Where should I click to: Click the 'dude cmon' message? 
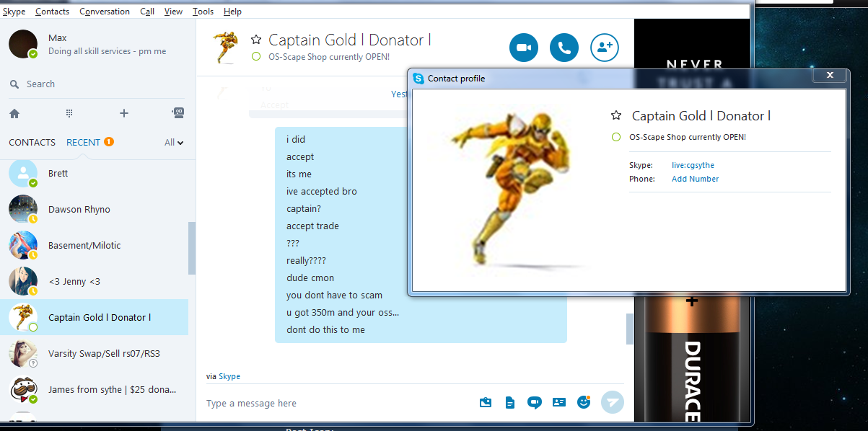310,277
